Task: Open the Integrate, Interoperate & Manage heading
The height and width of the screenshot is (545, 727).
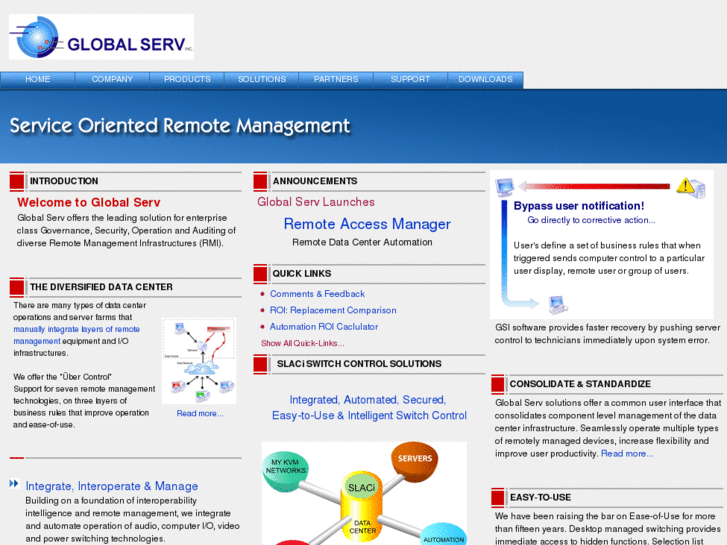Action: click(112, 486)
